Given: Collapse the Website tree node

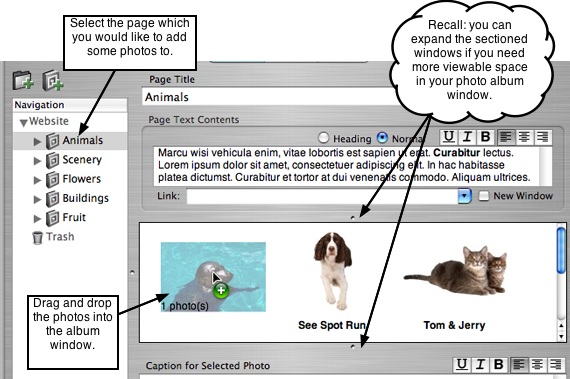Looking at the screenshot, I should (24, 123).
